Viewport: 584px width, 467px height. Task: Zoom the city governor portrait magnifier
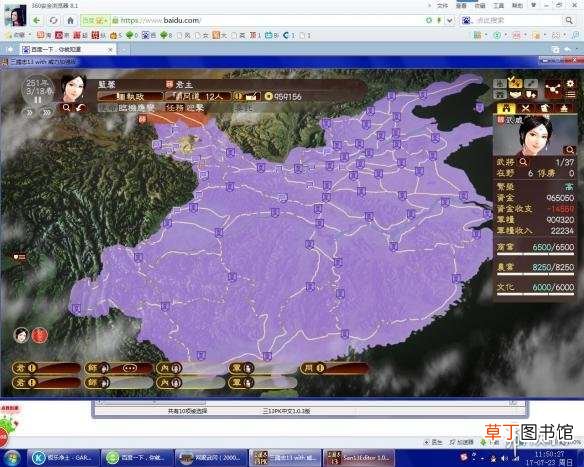point(569,150)
